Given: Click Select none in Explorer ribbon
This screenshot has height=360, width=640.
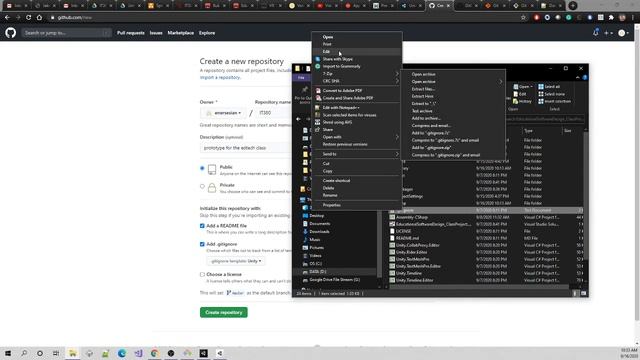Looking at the screenshot, I should point(551,94).
